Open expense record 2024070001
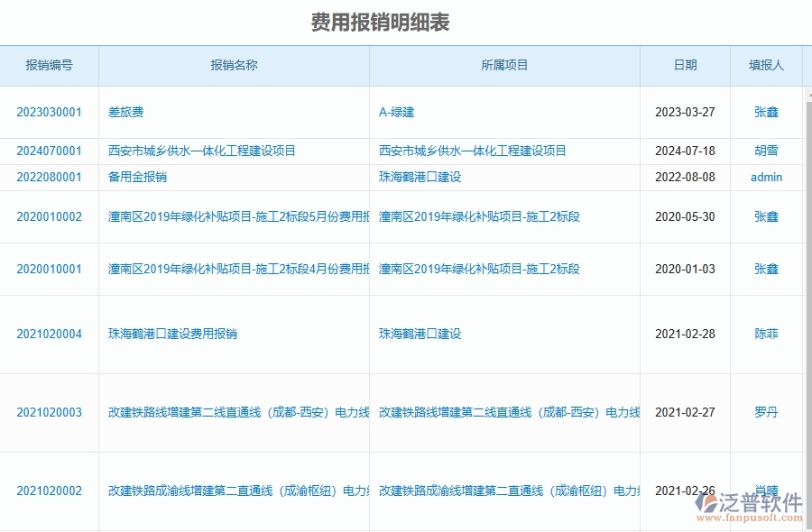812x532 pixels. [x=49, y=151]
